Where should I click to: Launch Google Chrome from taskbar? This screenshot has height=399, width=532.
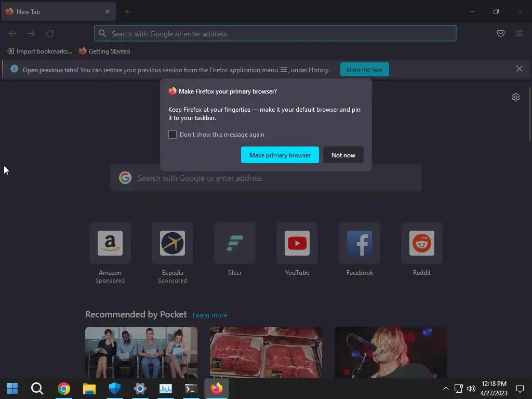pyautogui.click(x=64, y=389)
